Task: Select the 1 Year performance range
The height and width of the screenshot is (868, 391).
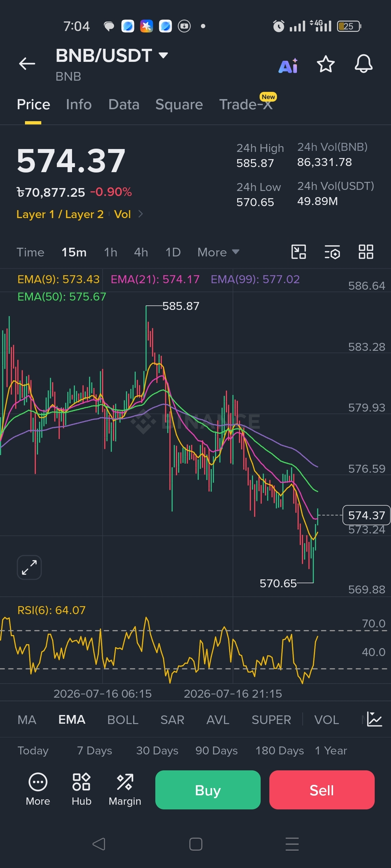Action: point(331,751)
